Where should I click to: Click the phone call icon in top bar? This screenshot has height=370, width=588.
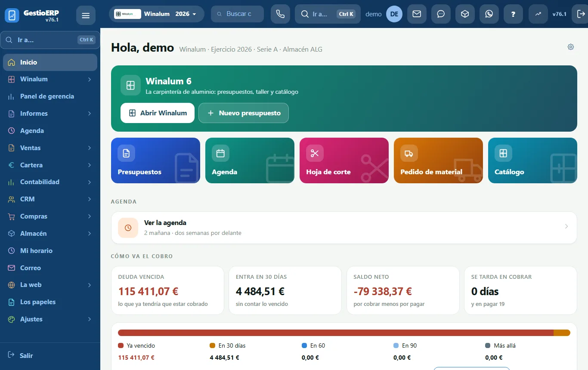280,14
